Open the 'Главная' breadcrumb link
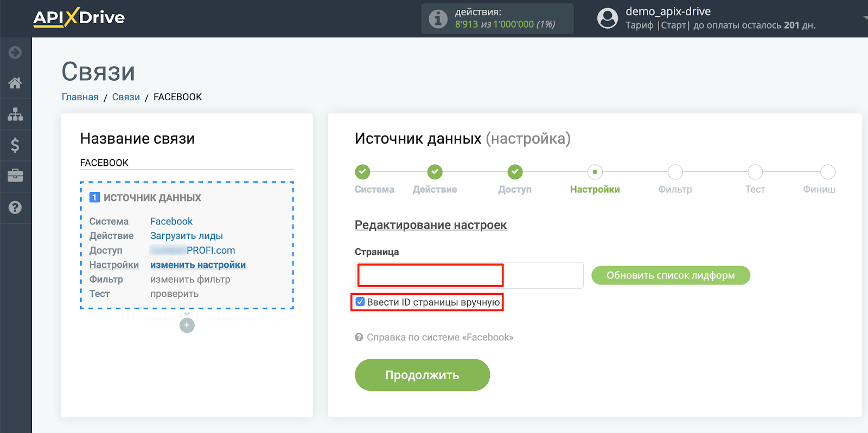 tap(80, 97)
